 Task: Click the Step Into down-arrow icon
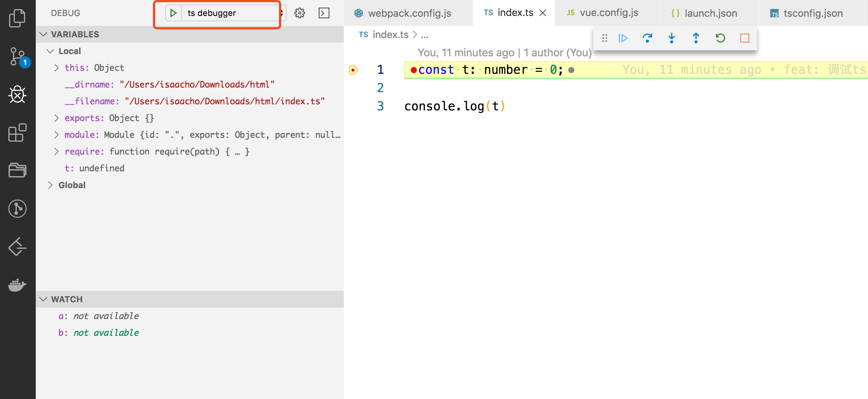point(672,38)
